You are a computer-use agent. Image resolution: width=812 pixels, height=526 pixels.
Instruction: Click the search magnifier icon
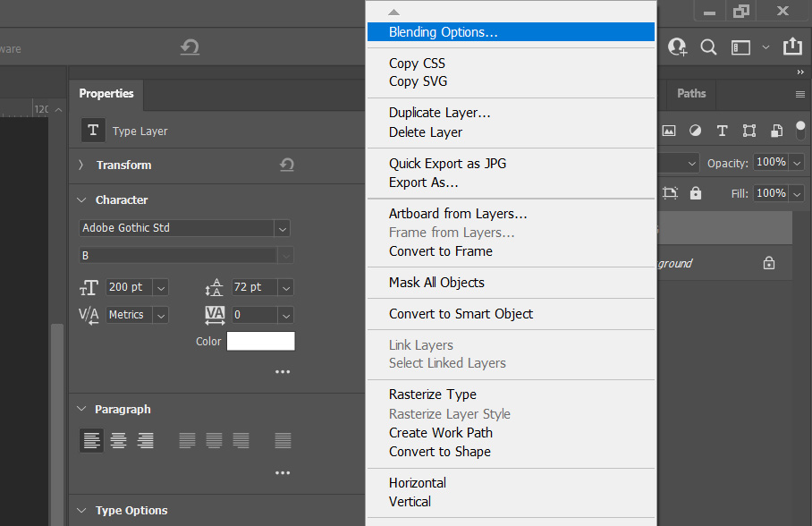tap(708, 47)
